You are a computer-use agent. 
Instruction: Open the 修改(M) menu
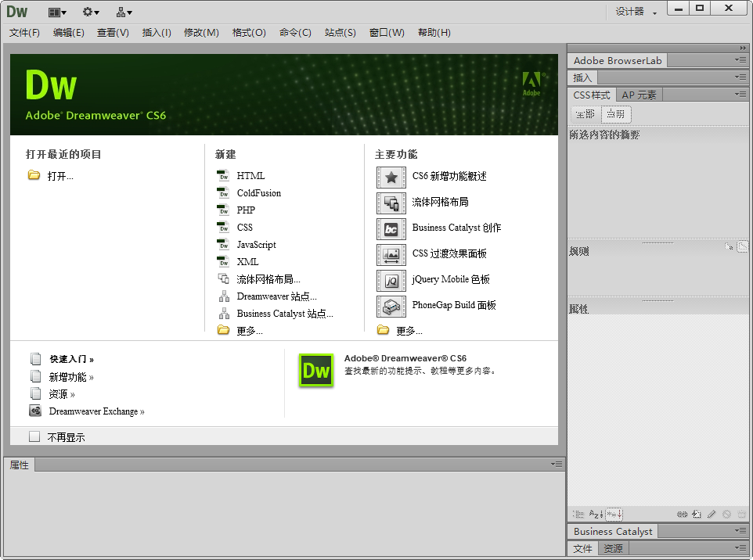coord(201,33)
